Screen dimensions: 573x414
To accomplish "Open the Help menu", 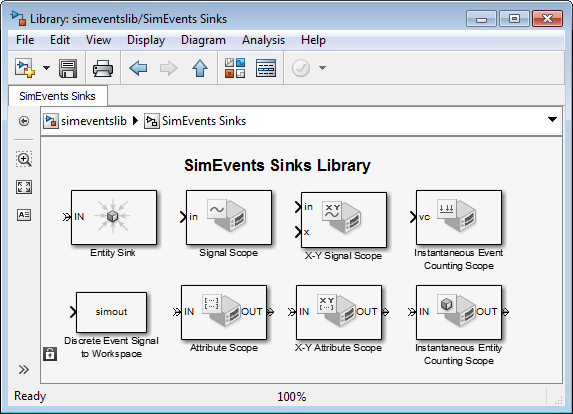I will click(313, 40).
